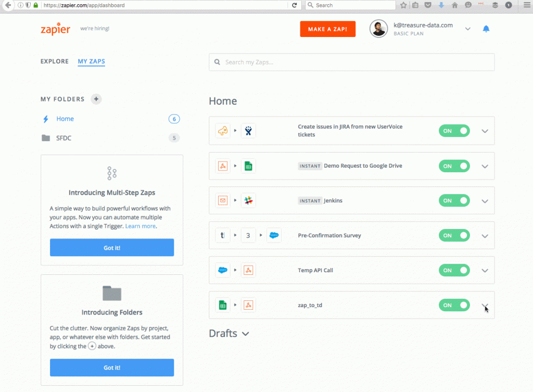Disable the Pre-Confirmation Survey zap
Image resolution: width=533 pixels, height=392 pixels.
pyautogui.click(x=454, y=235)
